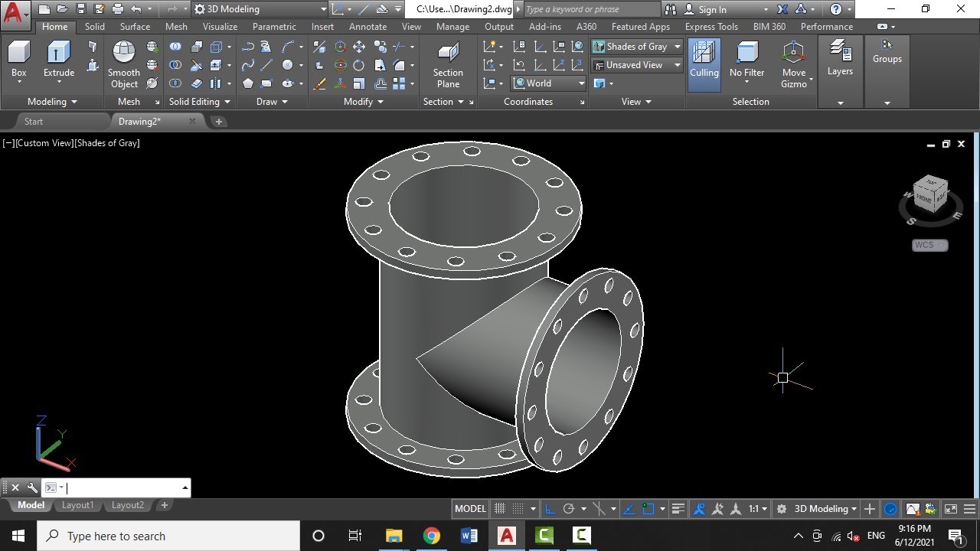Click the MODEL space button in status bar

point(470,508)
